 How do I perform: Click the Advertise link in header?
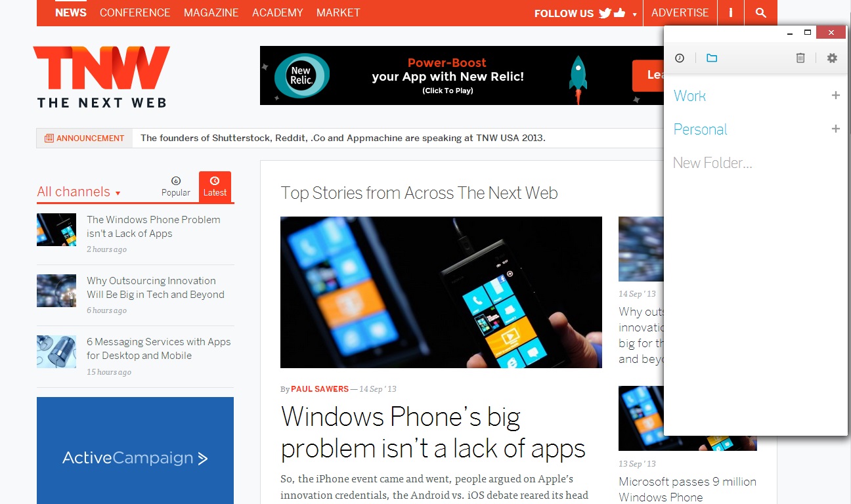[x=680, y=12]
